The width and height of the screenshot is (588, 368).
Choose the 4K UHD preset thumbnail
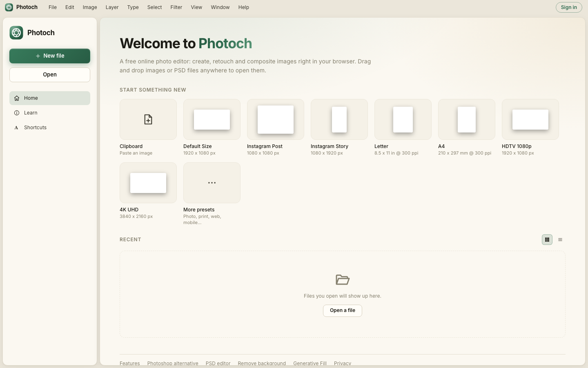[x=148, y=183]
